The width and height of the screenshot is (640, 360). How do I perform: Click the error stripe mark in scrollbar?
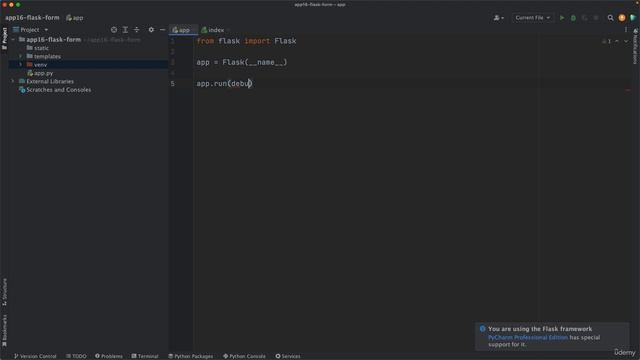[628, 90]
